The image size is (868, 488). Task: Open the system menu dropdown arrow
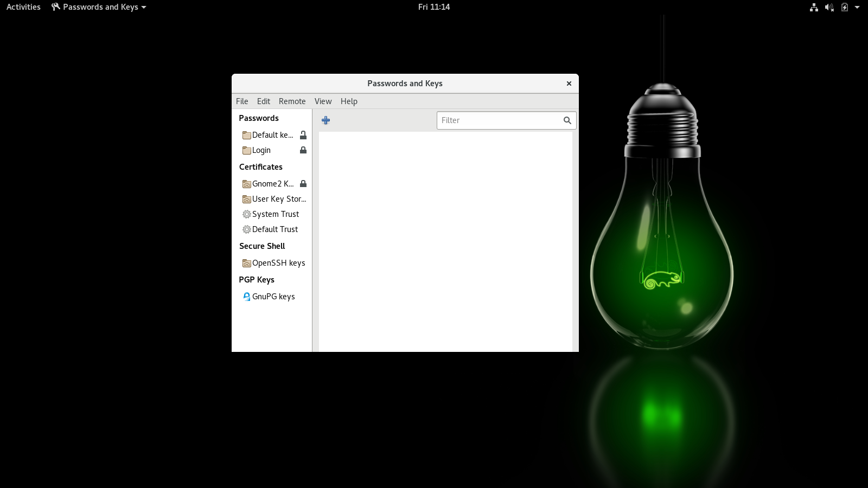857,7
